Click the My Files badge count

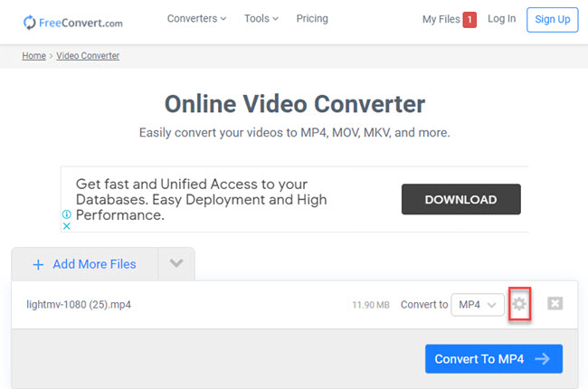(x=469, y=20)
